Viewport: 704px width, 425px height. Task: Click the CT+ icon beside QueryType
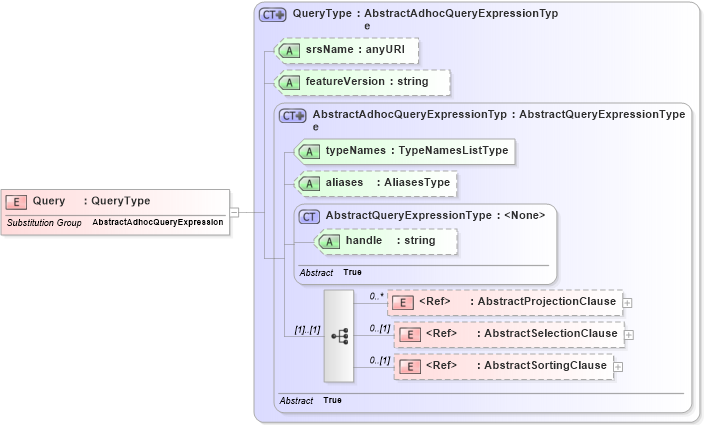[x=273, y=15]
